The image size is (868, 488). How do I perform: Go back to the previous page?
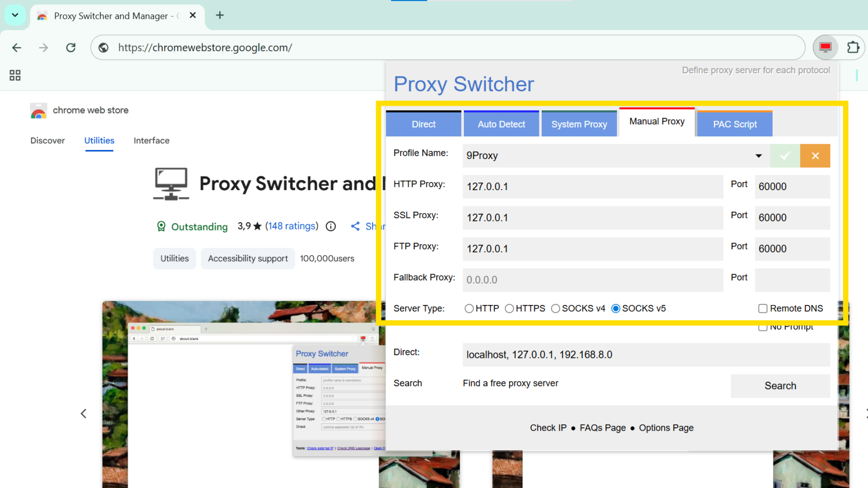(17, 47)
